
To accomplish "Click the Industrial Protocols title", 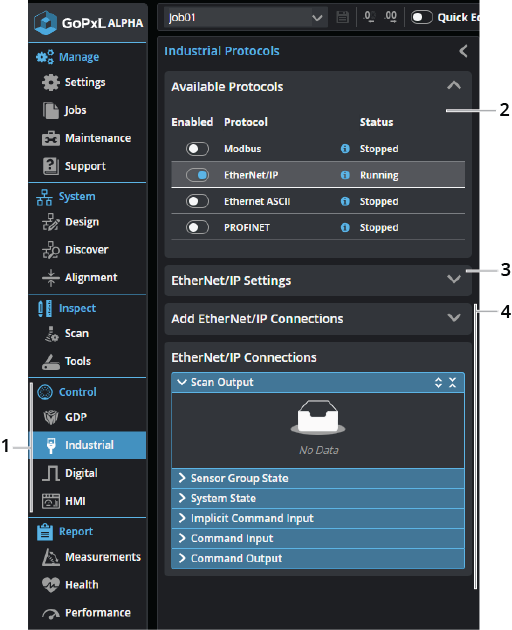I will tap(222, 51).
